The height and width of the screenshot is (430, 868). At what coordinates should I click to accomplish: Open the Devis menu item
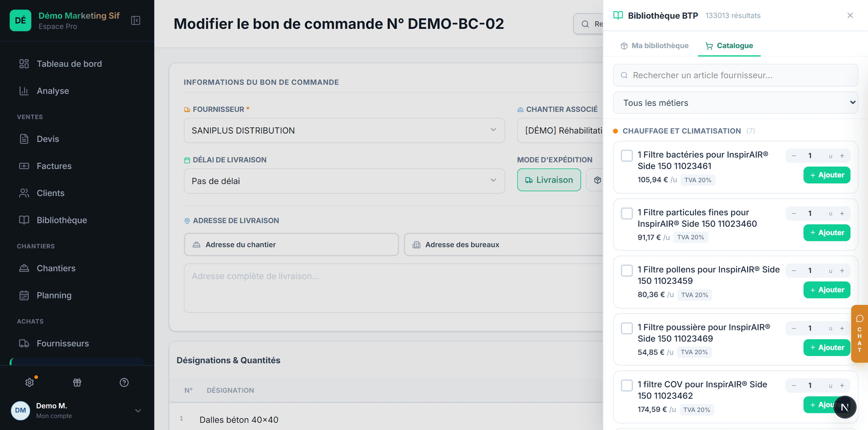point(48,139)
